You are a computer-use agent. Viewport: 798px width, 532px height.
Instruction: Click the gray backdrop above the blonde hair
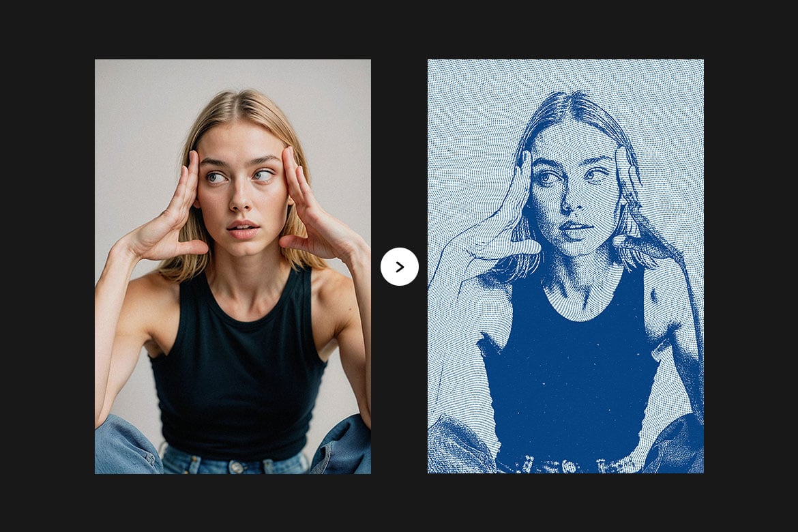[233, 74]
